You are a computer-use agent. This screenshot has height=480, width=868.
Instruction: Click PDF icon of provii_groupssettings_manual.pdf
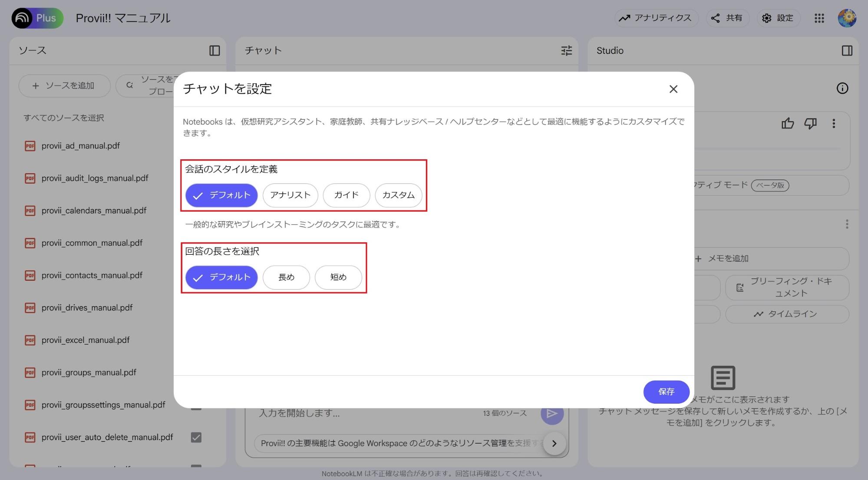30,405
